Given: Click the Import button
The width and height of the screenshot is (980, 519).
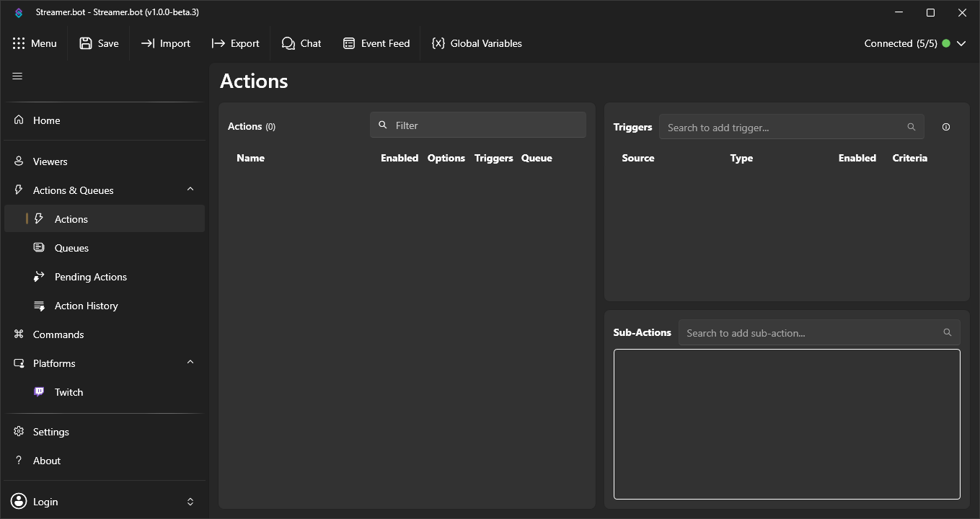Looking at the screenshot, I should 166,43.
